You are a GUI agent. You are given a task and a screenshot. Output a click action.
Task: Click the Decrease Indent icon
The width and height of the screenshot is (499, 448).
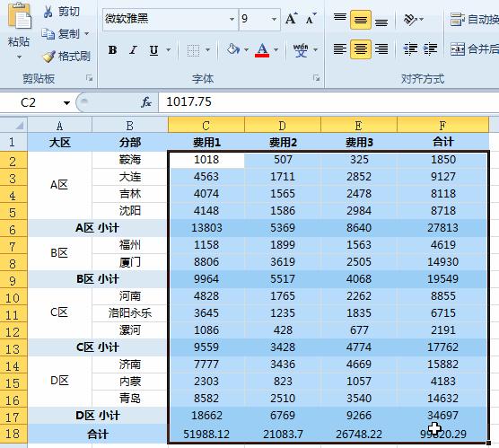pyautogui.click(x=410, y=49)
